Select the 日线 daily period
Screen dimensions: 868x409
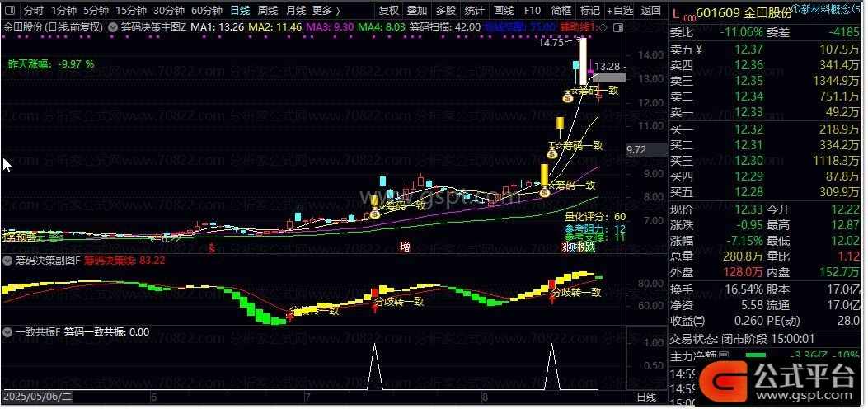pos(240,10)
